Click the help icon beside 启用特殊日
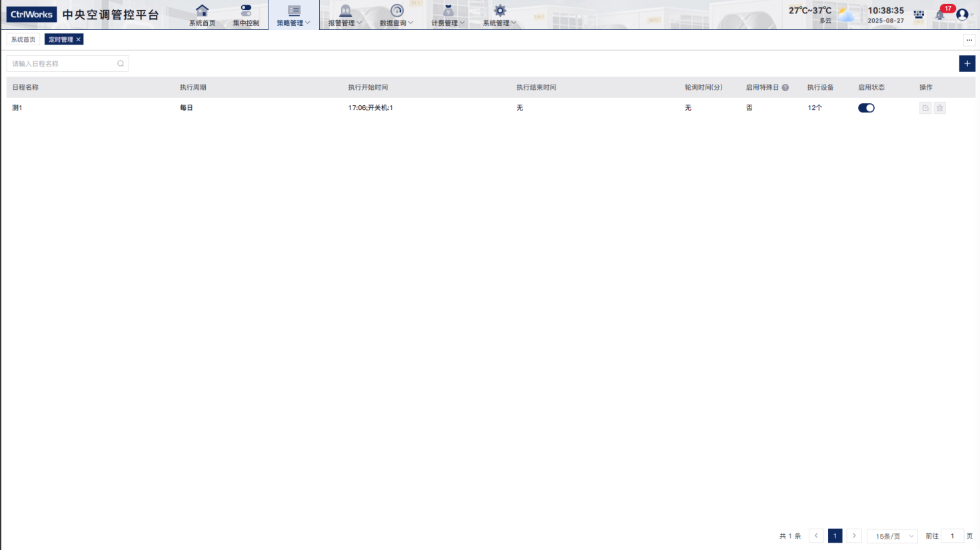 (x=785, y=88)
